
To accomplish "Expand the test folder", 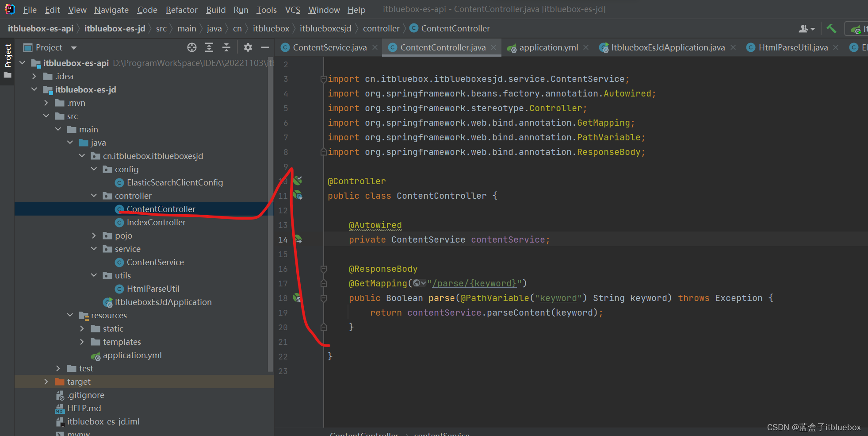I will click(x=58, y=368).
